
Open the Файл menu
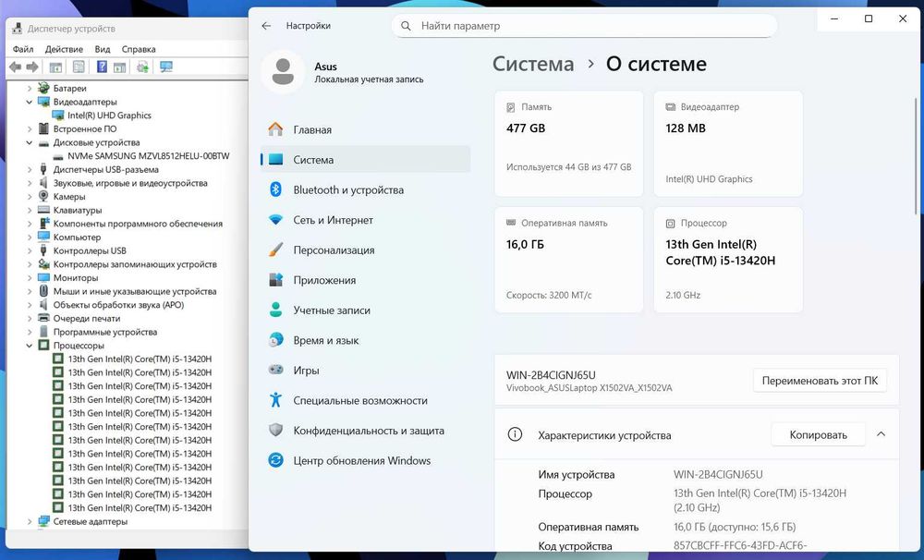pos(23,49)
